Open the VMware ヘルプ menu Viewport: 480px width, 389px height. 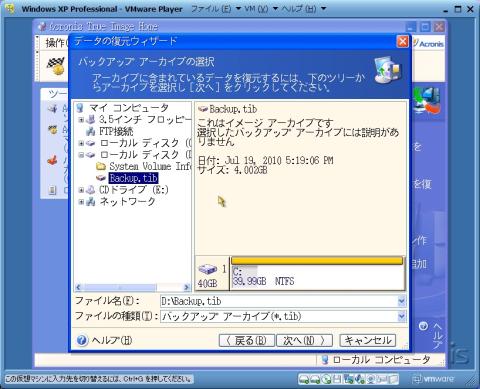point(304,9)
